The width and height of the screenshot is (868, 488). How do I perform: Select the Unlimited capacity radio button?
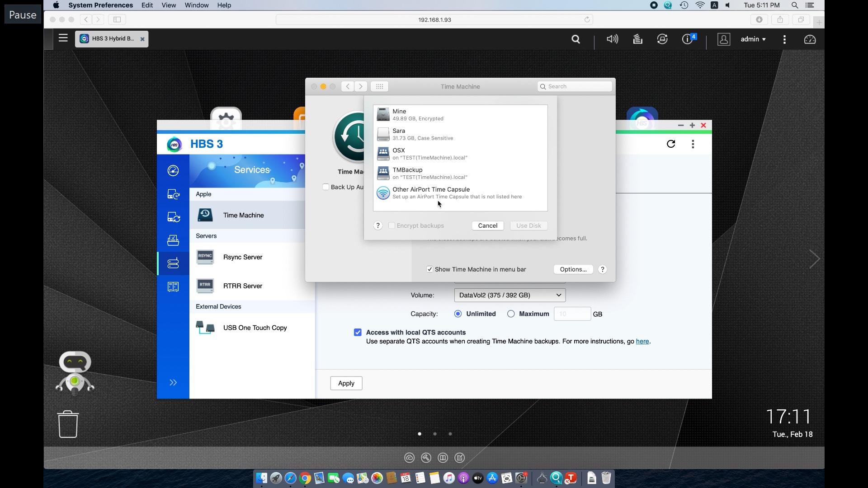(x=458, y=314)
